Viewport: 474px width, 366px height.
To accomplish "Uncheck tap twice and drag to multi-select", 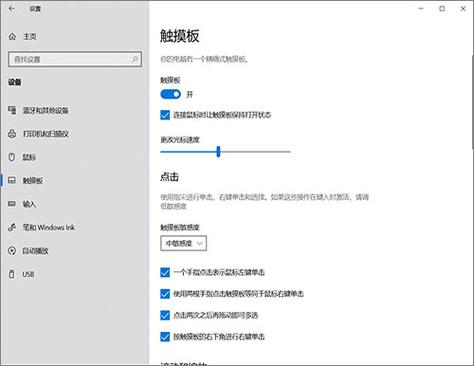I will (165, 315).
